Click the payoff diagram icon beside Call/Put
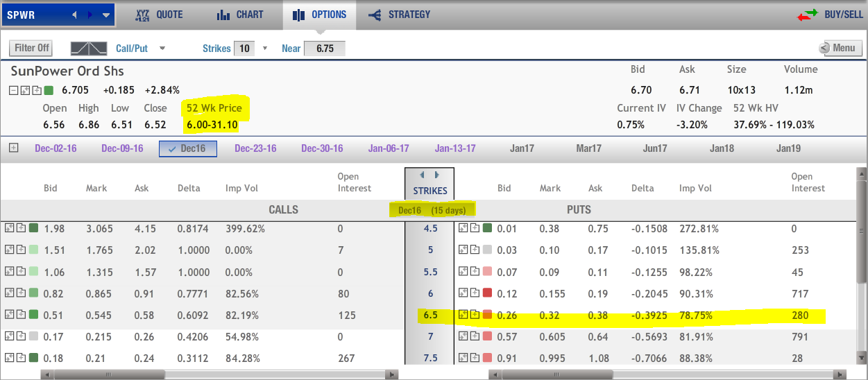Image resolution: width=868 pixels, height=380 pixels. point(89,49)
